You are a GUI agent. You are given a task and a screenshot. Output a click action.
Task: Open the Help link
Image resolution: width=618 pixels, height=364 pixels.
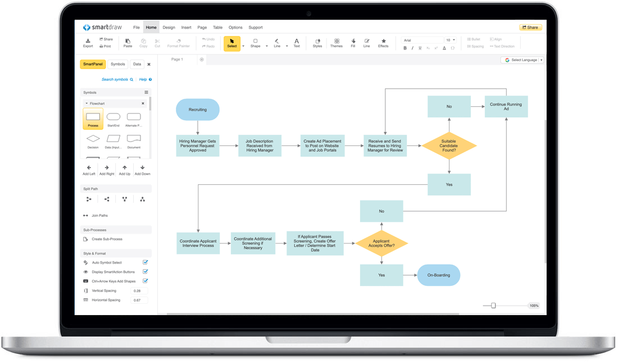(145, 80)
